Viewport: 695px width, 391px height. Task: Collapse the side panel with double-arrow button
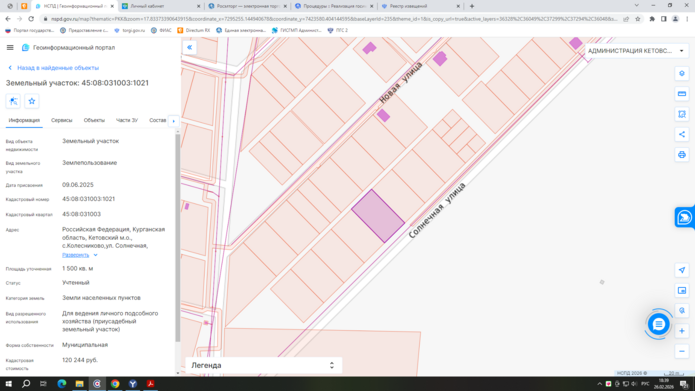pos(189,47)
